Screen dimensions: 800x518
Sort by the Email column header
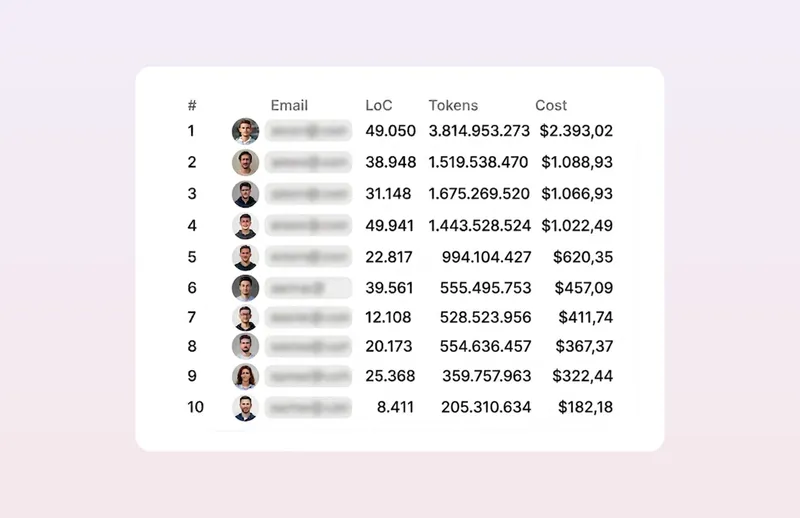[289, 105]
